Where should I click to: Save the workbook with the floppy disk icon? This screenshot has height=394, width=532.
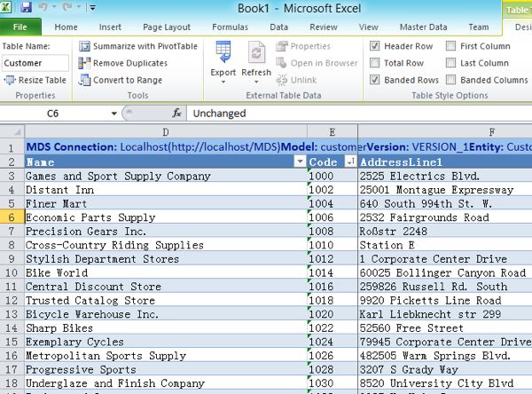pos(26,7)
